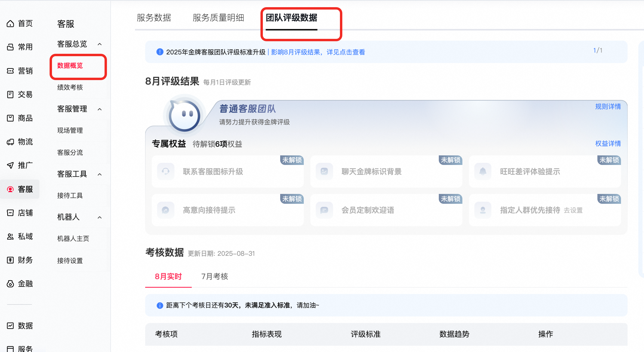Click the 评级标准 column header

pyautogui.click(x=366, y=334)
